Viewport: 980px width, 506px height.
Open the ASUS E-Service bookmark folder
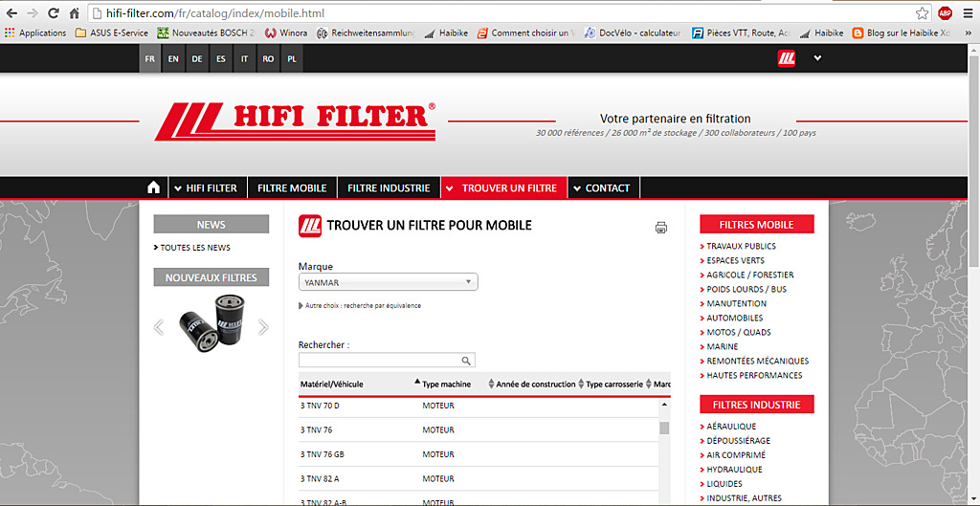pos(112,33)
